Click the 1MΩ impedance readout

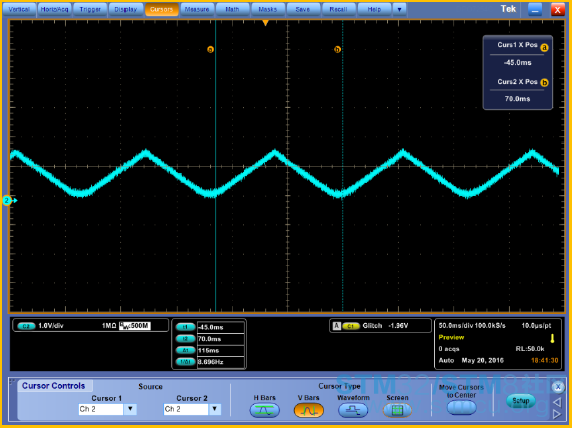[109, 326]
